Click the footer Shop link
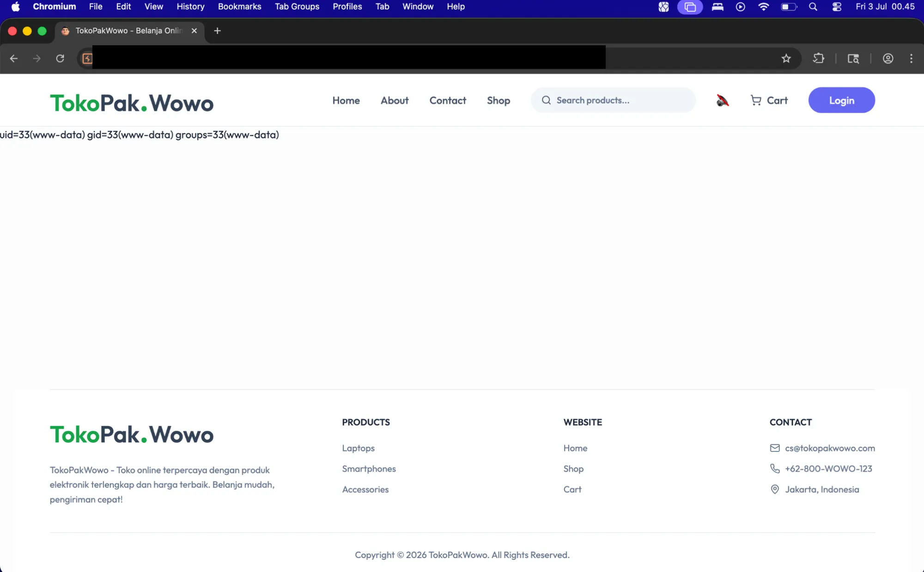The image size is (924, 572). pyautogui.click(x=573, y=469)
